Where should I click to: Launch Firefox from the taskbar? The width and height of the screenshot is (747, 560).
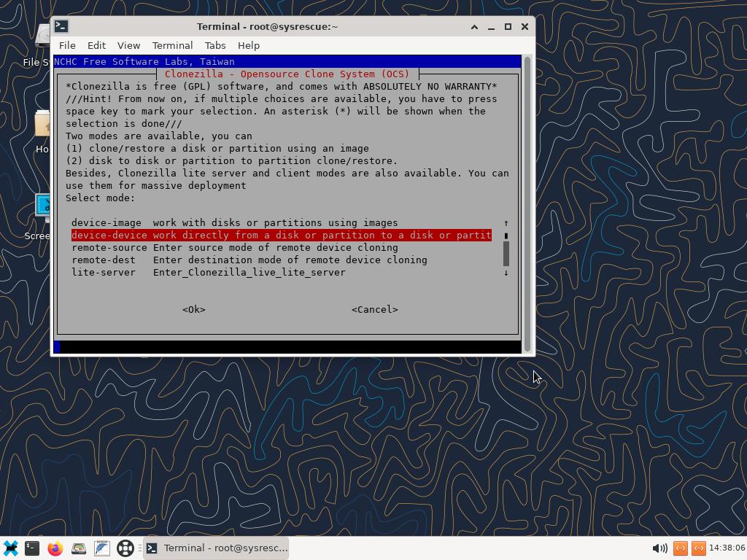pos(55,548)
